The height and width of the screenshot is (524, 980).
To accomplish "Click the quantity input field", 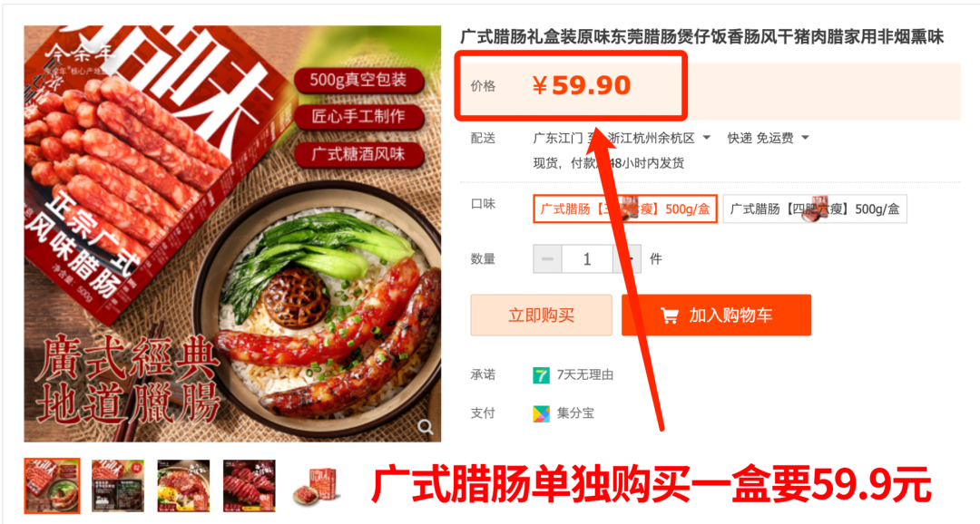I will coord(587,259).
